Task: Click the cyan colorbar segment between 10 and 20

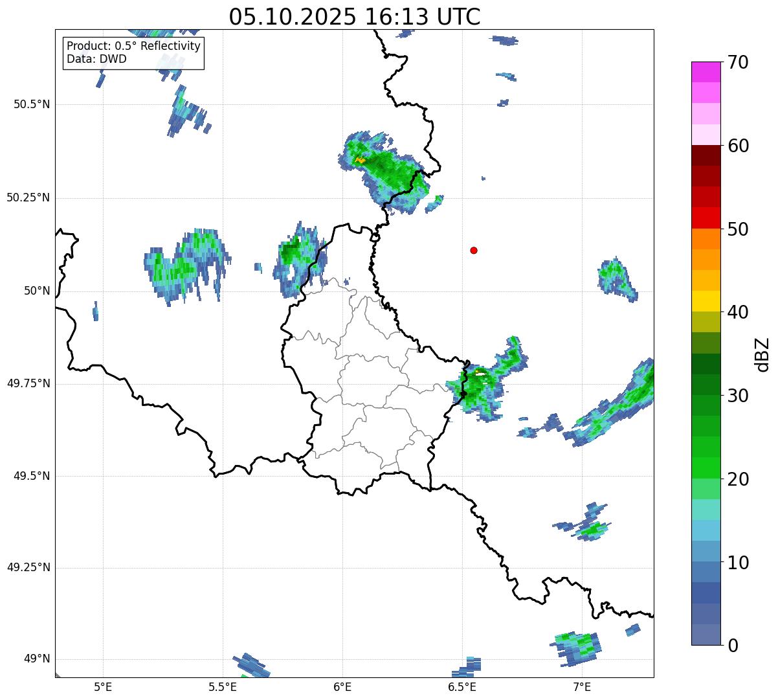Action: [707, 530]
